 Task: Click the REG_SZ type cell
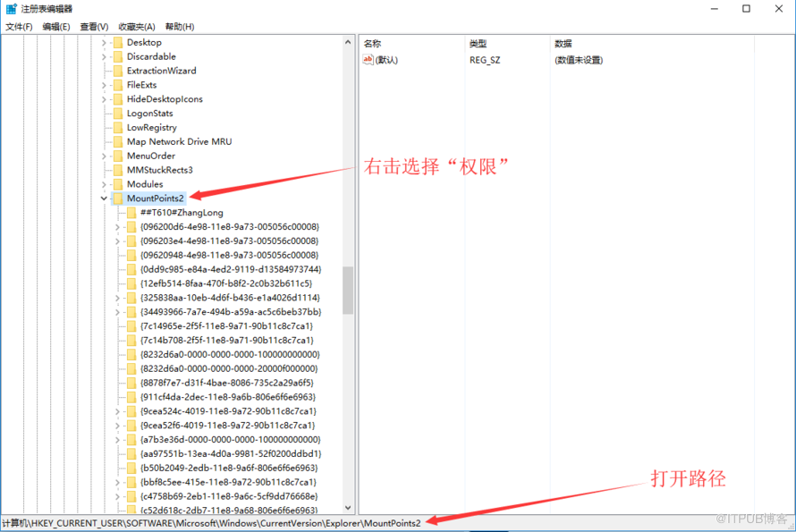coord(485,60)
